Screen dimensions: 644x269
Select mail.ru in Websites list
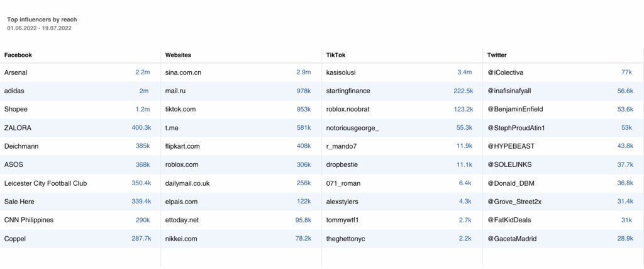pos(175,91)
